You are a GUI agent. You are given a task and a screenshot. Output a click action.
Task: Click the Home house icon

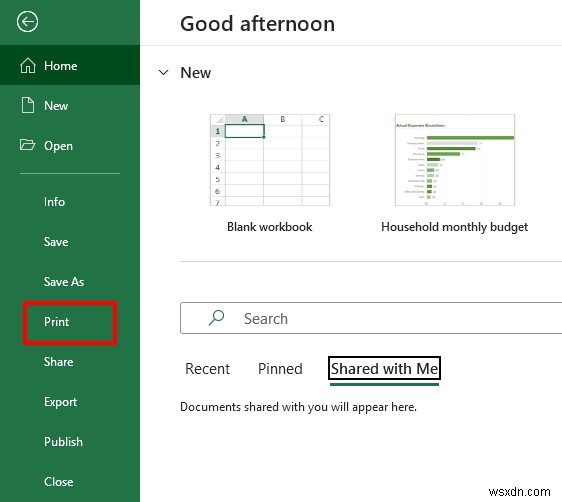tap(28, 66)
